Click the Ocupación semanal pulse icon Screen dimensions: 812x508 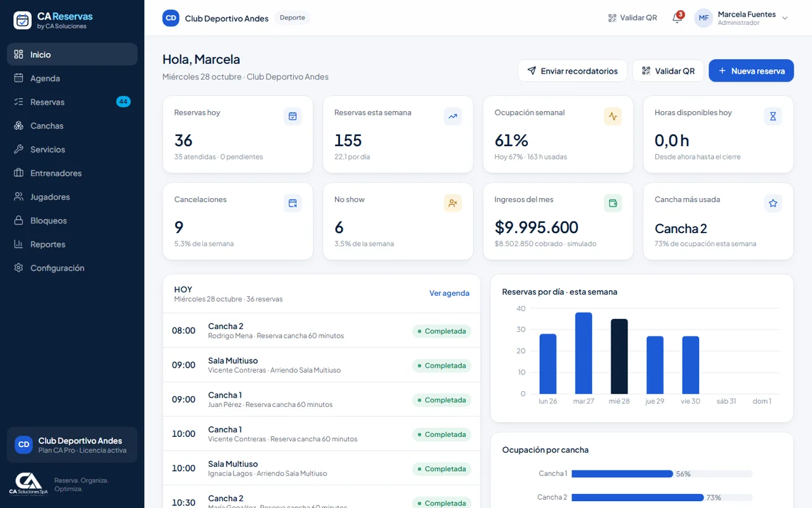[613, 116]
